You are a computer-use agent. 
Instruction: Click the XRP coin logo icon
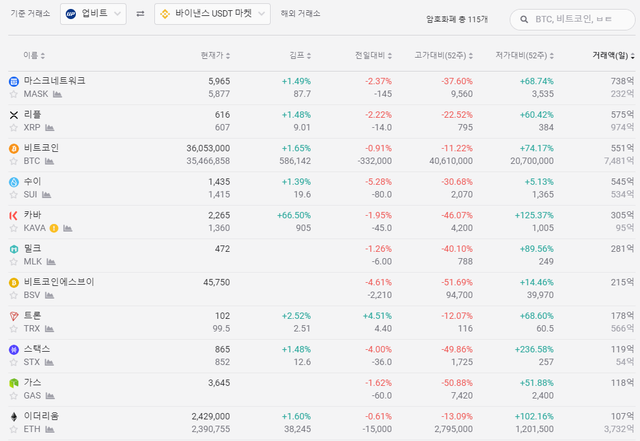pyautogui.click(x=14, y=115)
